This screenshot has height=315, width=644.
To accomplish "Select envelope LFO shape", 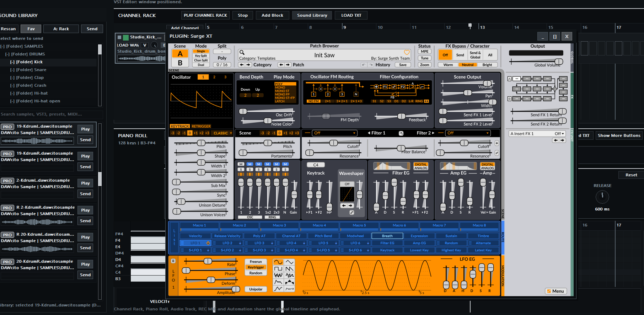I will click(278, 282).
